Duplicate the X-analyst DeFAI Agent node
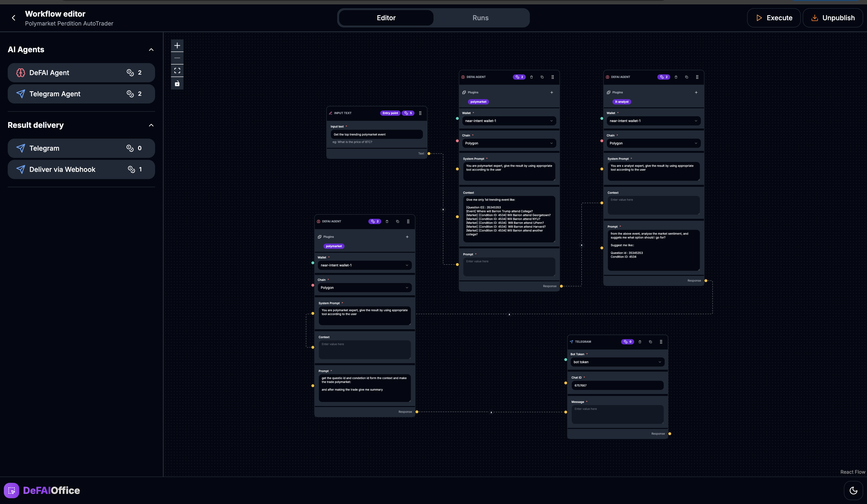 point(686,77)
